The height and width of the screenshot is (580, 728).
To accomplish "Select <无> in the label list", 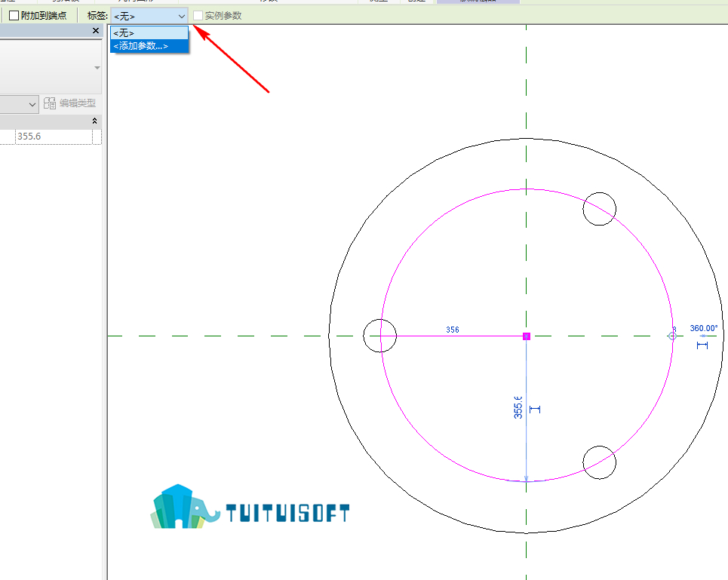I will [149, 33].
